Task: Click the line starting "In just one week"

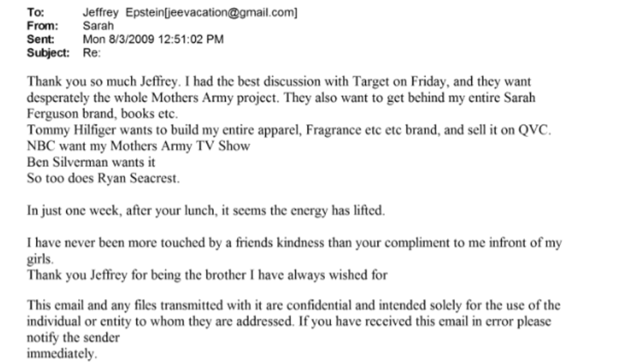Action: 206,210
